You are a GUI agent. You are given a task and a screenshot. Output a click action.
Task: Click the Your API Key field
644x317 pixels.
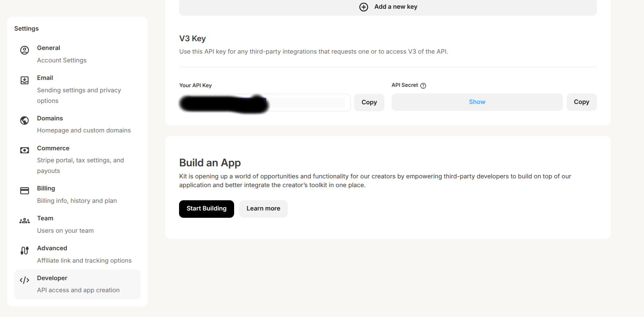click(265, 103)
